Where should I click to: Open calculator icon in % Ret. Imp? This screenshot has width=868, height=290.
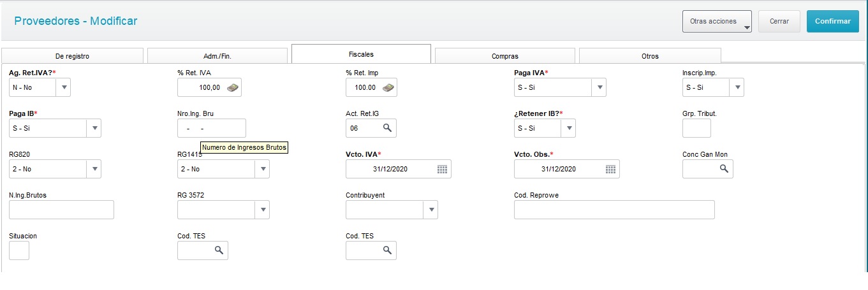click(x=388, y=87)
